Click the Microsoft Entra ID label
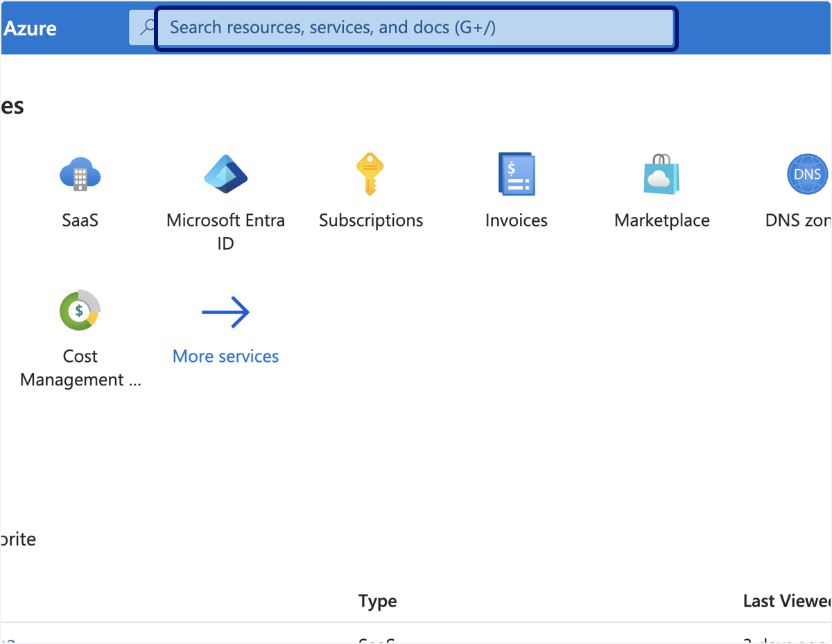832x644 pixels. pos(225,232)
